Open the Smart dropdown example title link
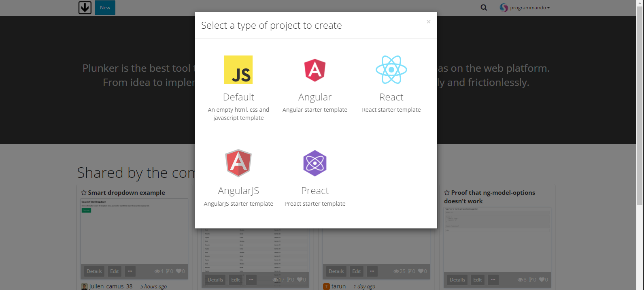 pyautogui.click(x=126, y=193)
